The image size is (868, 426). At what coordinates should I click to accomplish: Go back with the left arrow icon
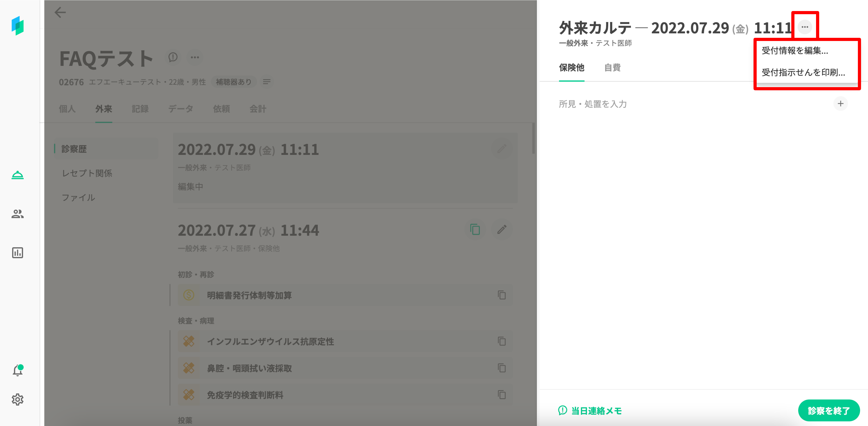pyautogui.click(x=60, y=12)
